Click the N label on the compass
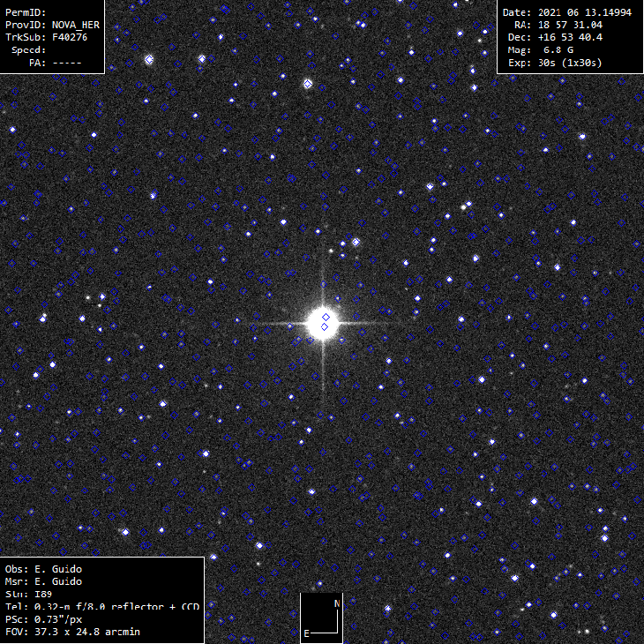The image size is (644, 644). point(336,603)
